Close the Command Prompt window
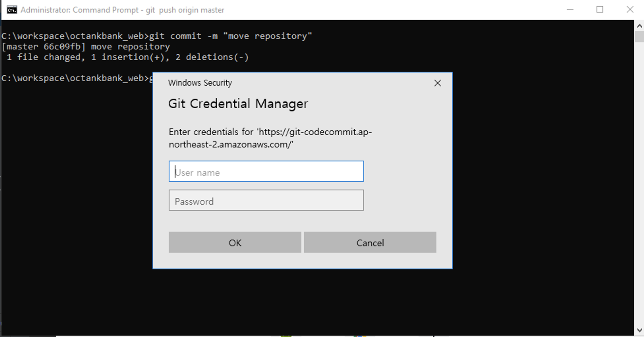 click(x=630, y=10)
